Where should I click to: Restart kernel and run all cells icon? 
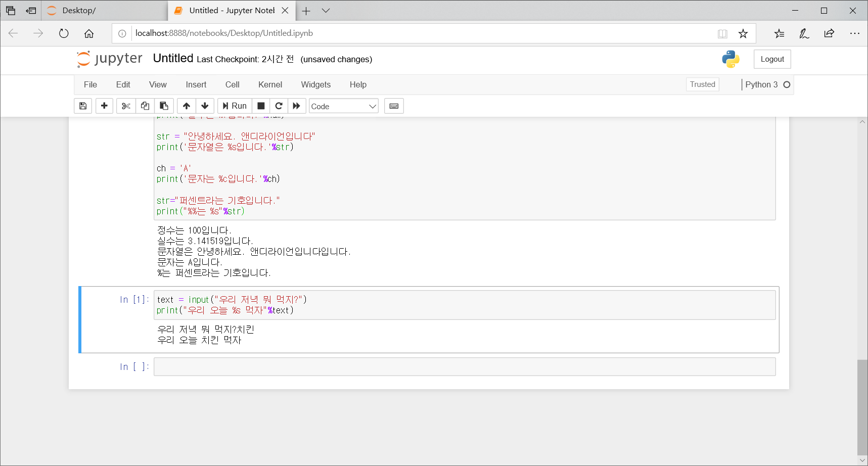(x=297, y=106)
